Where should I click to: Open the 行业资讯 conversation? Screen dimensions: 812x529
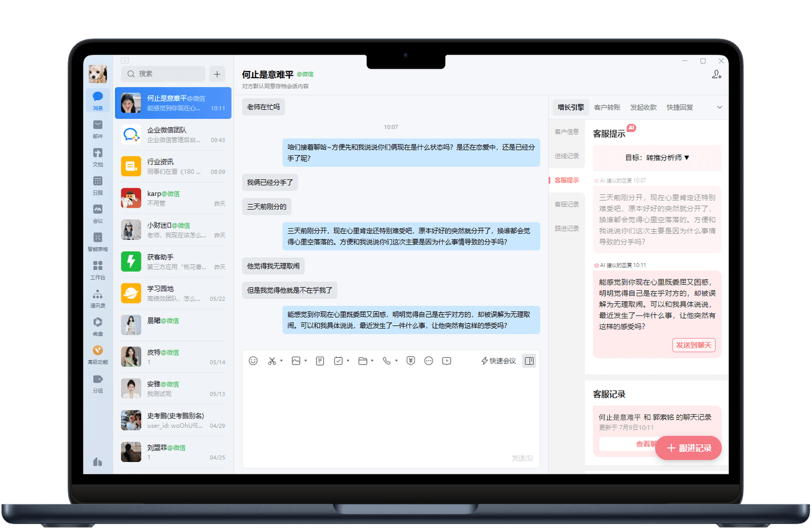(x=173, y=166)
